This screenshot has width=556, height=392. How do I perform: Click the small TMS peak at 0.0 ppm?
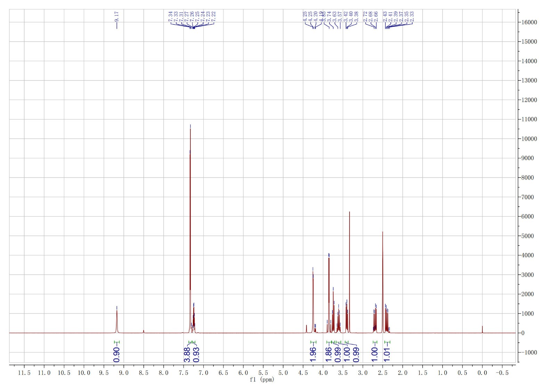click(482, 327)
